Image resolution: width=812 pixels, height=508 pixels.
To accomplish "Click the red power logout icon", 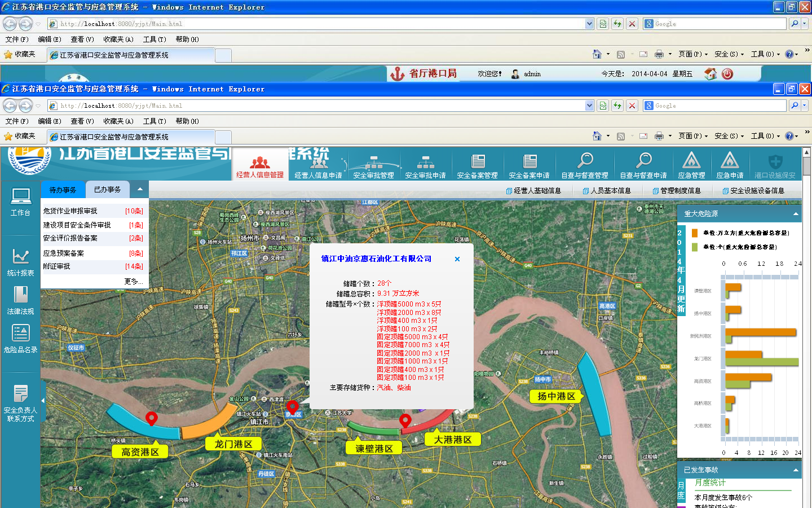I will 727,74.
